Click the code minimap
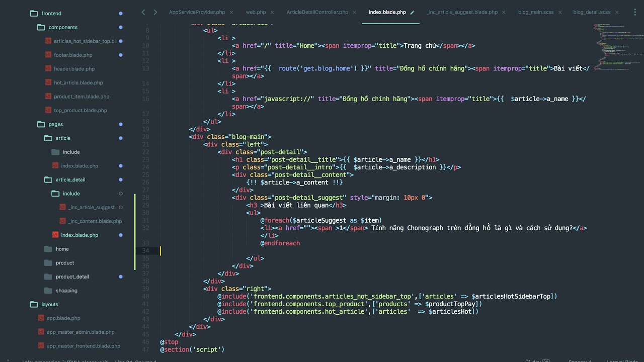This screenshot has width=644, height=362. coord(618,48)
